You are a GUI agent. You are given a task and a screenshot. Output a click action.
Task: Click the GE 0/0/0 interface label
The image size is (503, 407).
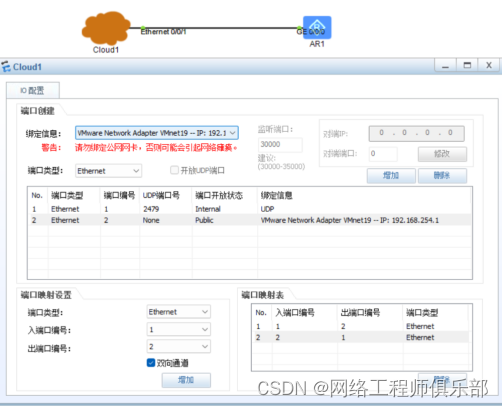310,32
